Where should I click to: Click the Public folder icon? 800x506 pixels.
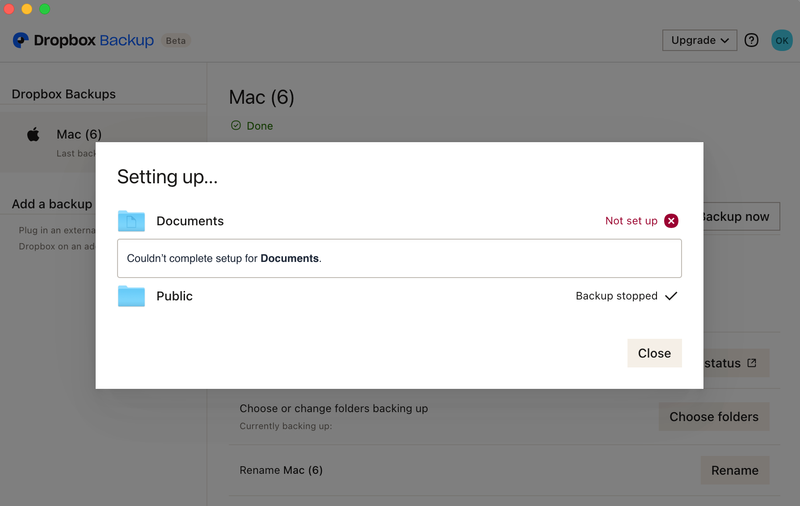(x=131, y=296)
